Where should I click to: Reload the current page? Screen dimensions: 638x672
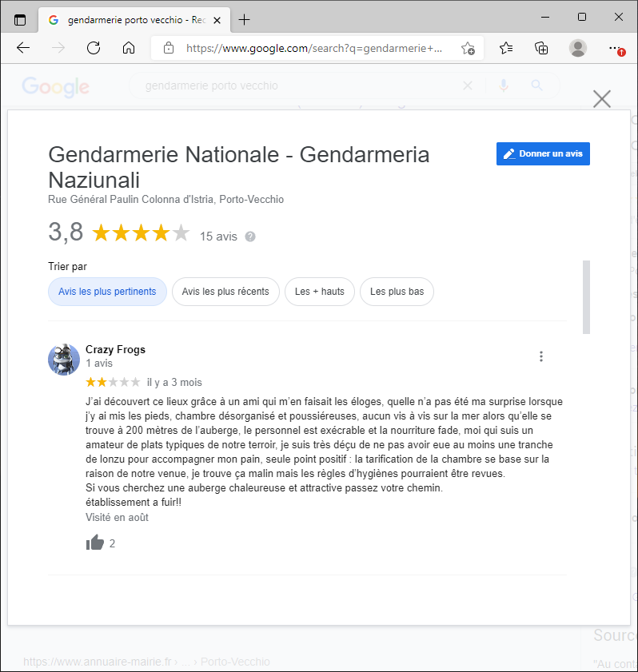coord(94,48)
